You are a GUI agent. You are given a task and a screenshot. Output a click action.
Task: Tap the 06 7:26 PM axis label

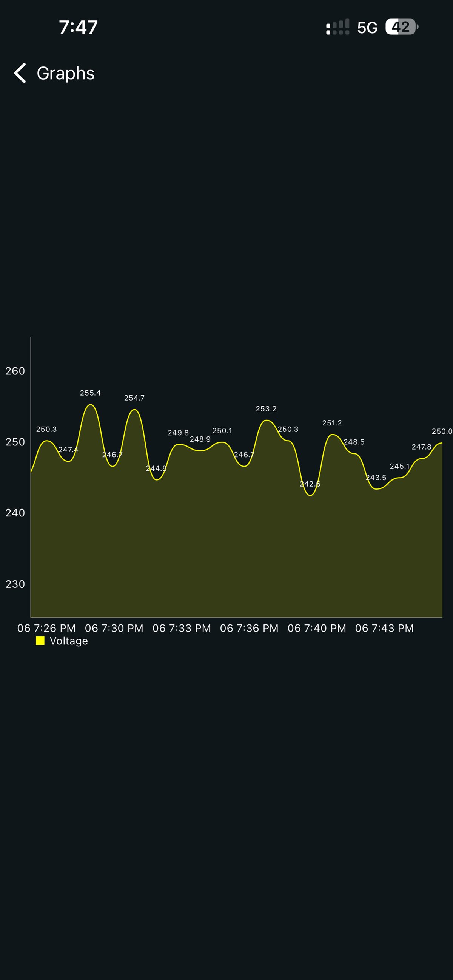tap(46, 628)
